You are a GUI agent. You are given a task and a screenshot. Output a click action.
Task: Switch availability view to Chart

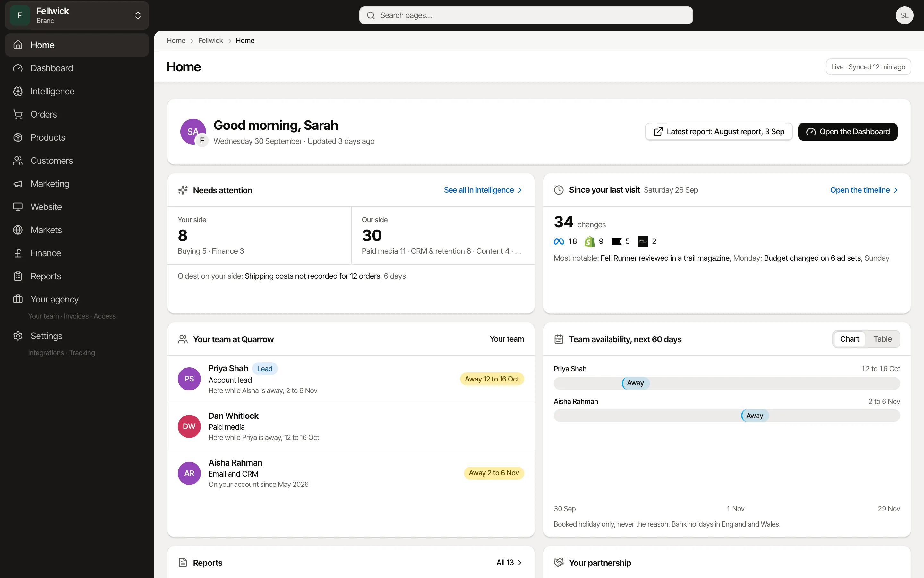coord(849,339)
